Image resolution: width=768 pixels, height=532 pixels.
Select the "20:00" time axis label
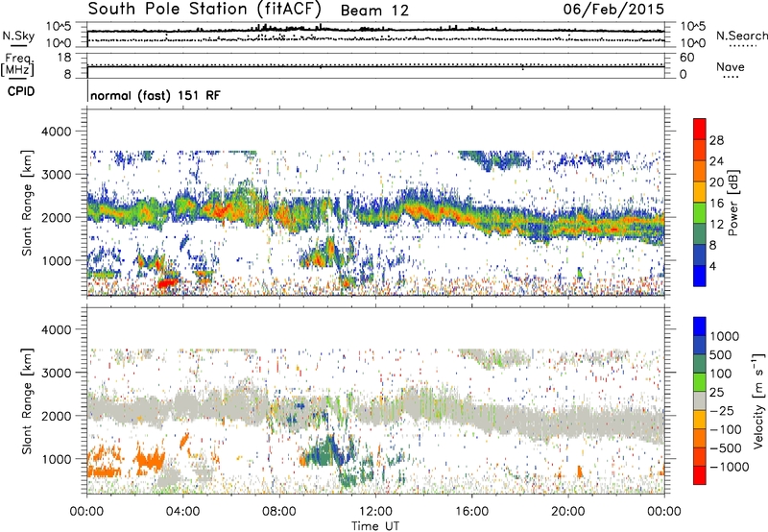click(568, 512)
